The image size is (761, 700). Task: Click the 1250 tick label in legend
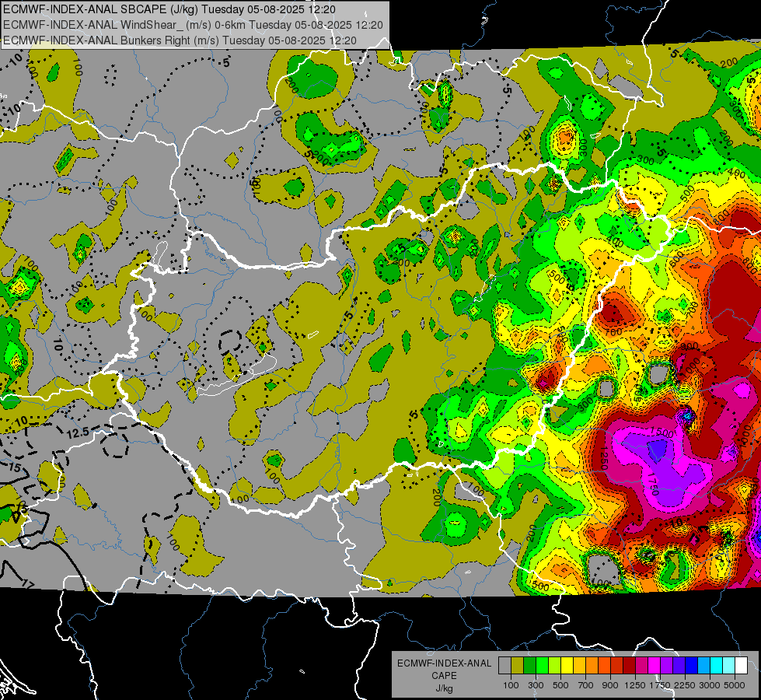point(635,685)
